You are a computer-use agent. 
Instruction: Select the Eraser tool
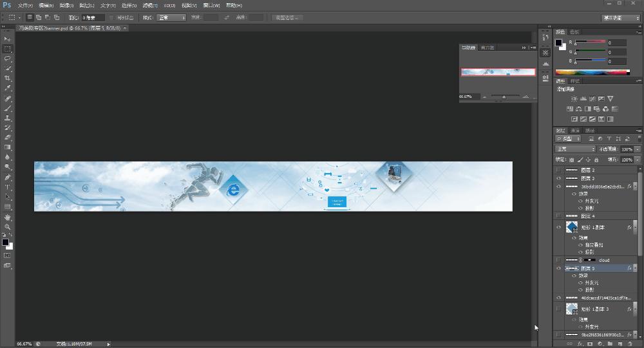point(7,138)
